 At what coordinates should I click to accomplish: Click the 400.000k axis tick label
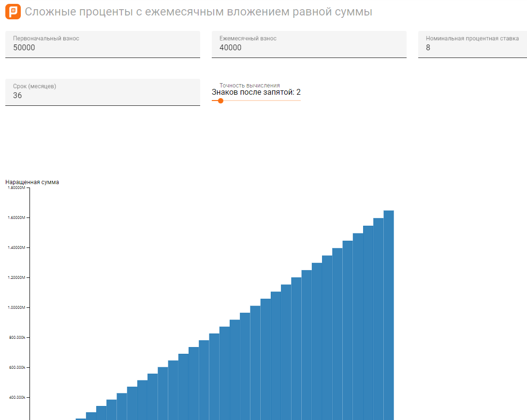click(x=17, y=397)
